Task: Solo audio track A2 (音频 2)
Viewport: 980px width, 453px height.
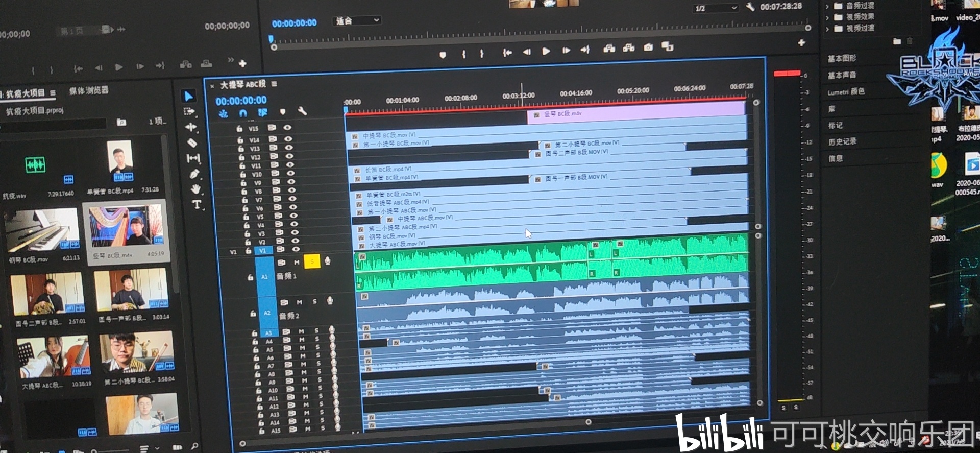Action: [x=314, y=302]
